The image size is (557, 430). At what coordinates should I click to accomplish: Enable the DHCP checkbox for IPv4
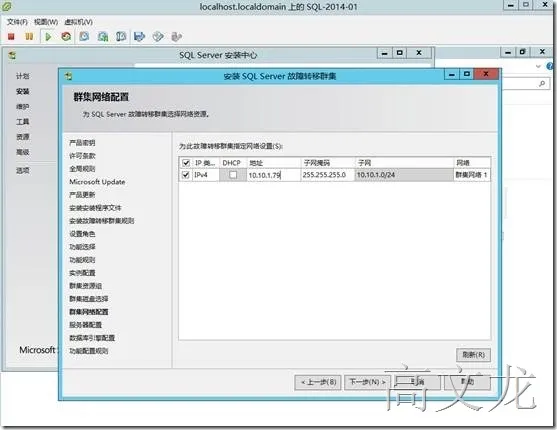[233, 175]
